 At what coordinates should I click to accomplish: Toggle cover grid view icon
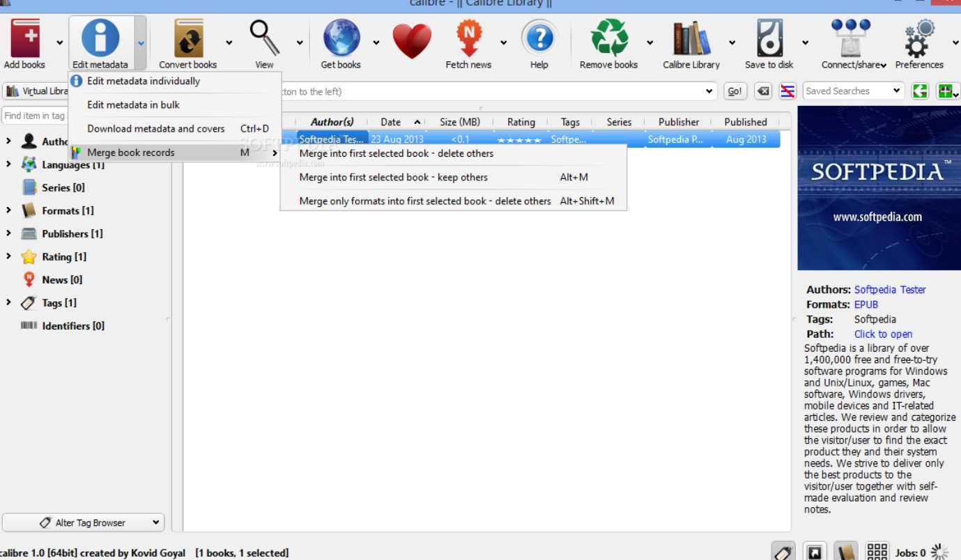pyautogui.click(x=877, y=552)
